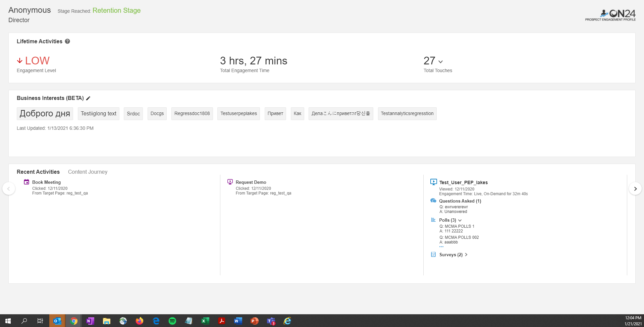Click the MCMA POLLS 002 question text
This screenshot has height=327, width=644.
click(x=459, y=237)
